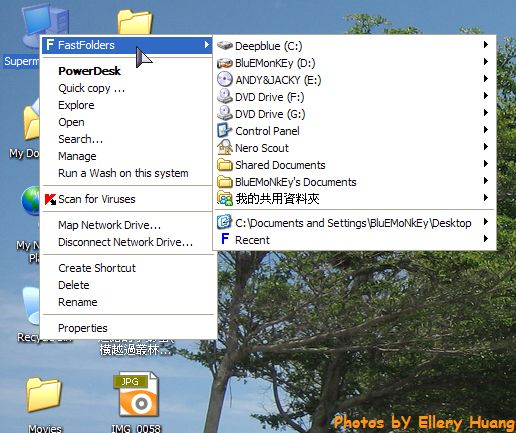This screenshot has width=516, height=433.
Task: Click the blue F icon beside Recent
Action: [225, 239]
